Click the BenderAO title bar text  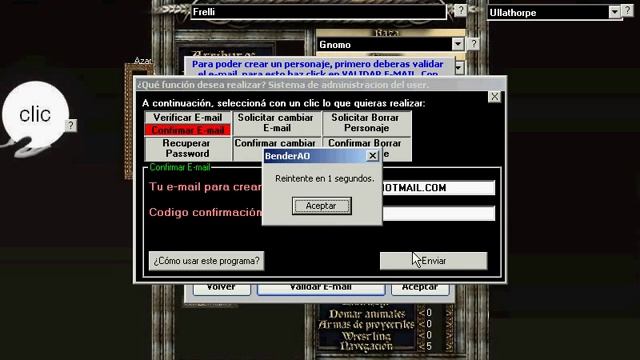[x=287, y=156]
